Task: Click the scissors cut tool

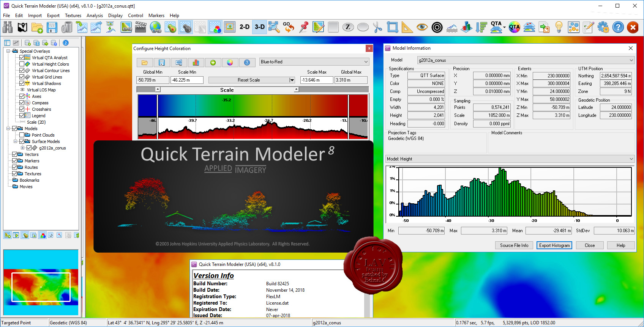Action: tap(378, 27)
